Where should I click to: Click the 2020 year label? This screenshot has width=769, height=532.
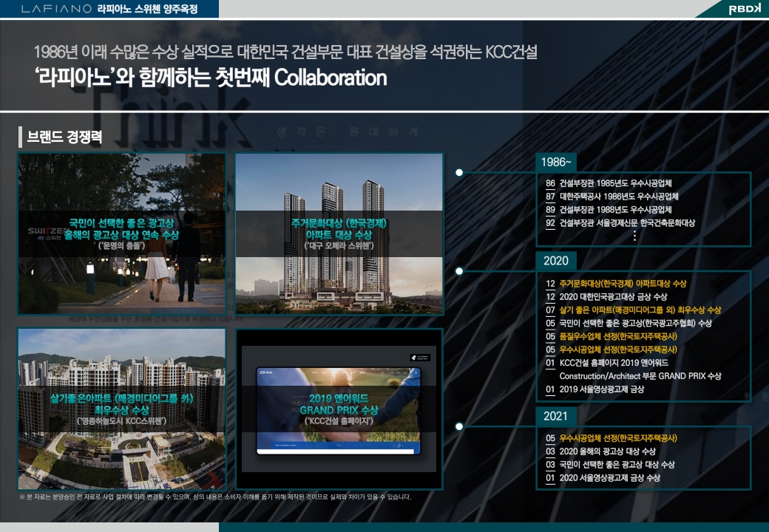coord(555,261)
